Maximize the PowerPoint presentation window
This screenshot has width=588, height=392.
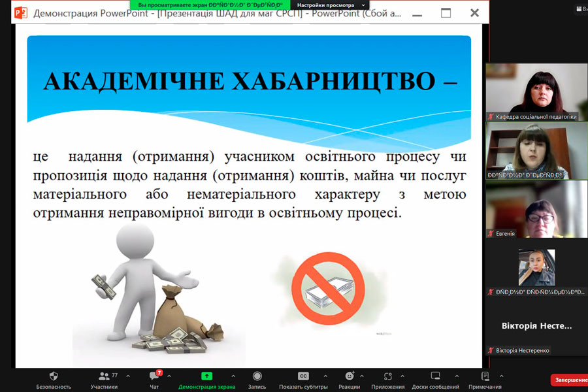point(446,13)
